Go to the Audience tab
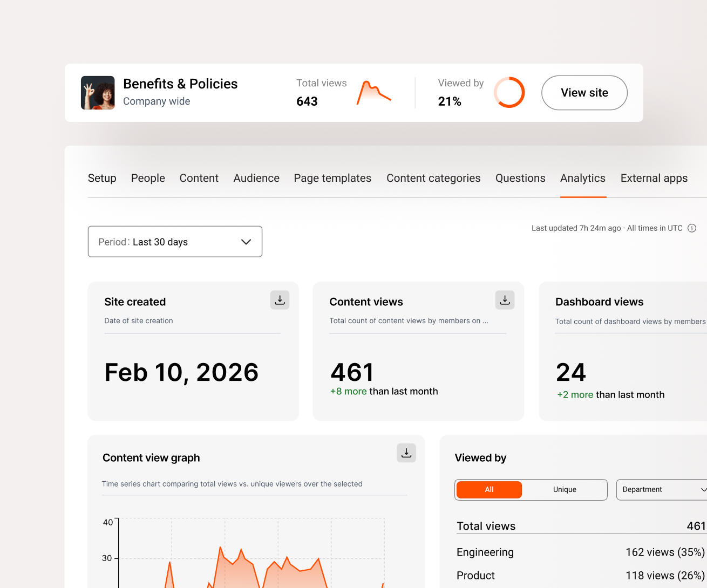 pos(256,178)
